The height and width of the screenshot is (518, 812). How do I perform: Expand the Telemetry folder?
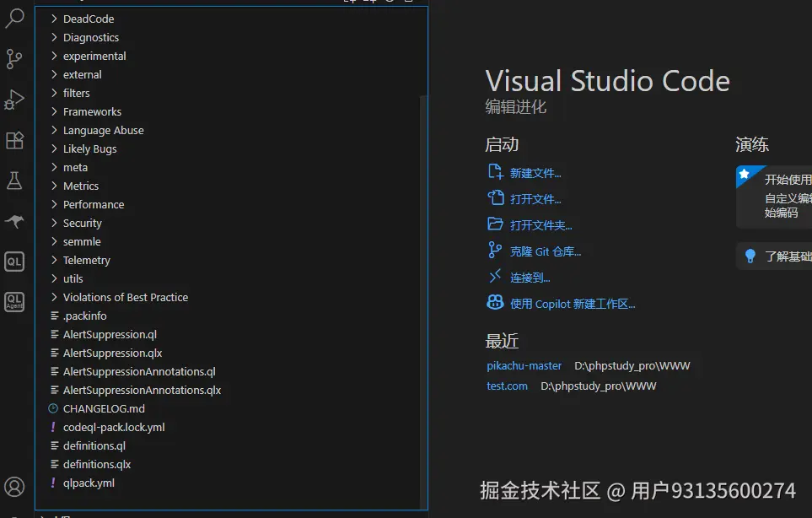(54, 260)
